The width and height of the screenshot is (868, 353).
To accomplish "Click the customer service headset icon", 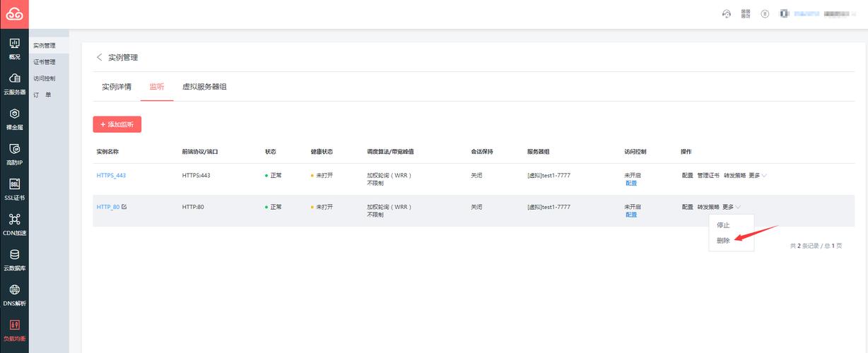I will pyautogui.click(x=726, y=14).
